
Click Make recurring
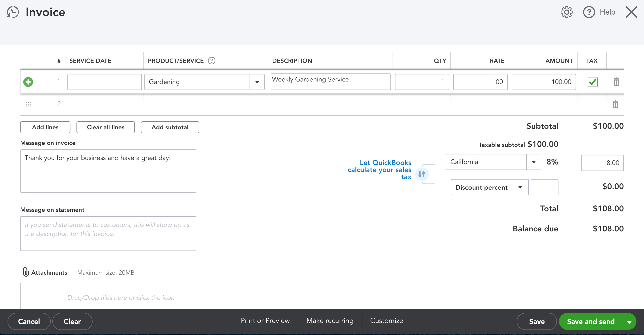pyautogui.click(x=330, y=321)
